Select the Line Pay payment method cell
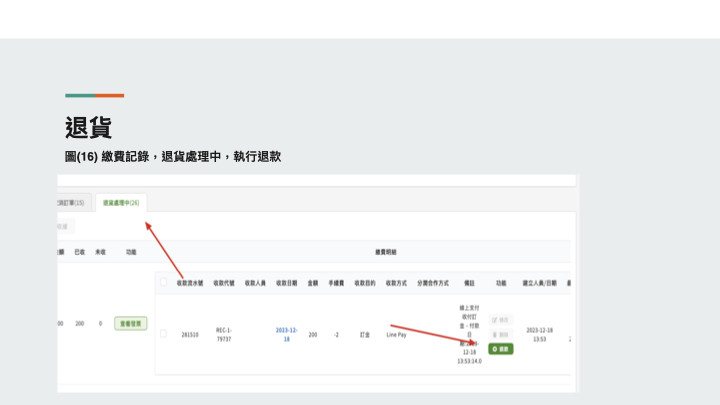Viewport: 720px width, 405px height. click(396, 335)
